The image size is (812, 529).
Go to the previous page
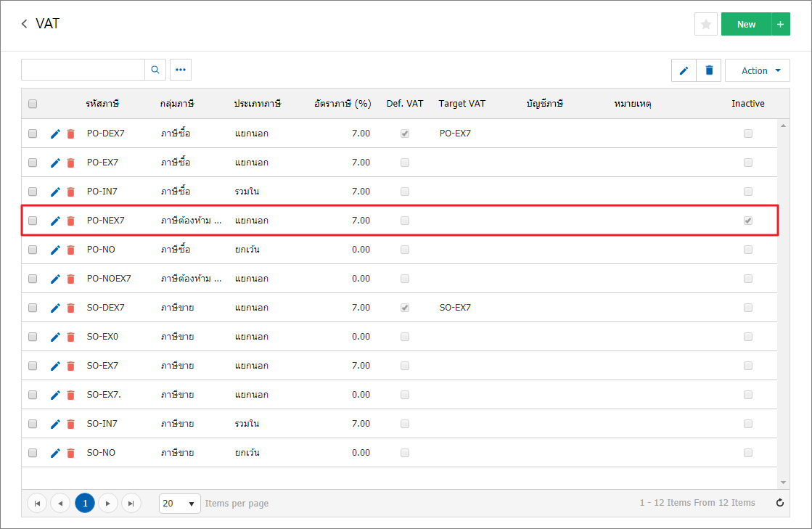pyautogui.click(x=60, y=503)
